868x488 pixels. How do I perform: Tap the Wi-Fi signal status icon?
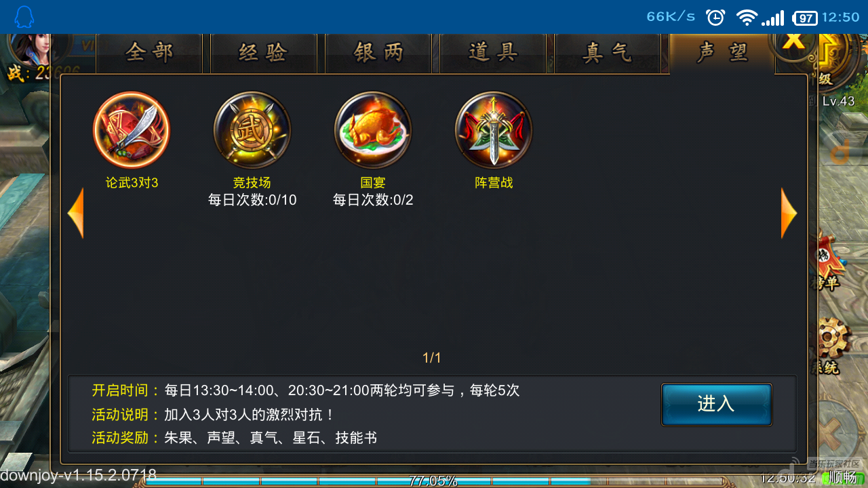pyautogui.click(x=747, y=17)
